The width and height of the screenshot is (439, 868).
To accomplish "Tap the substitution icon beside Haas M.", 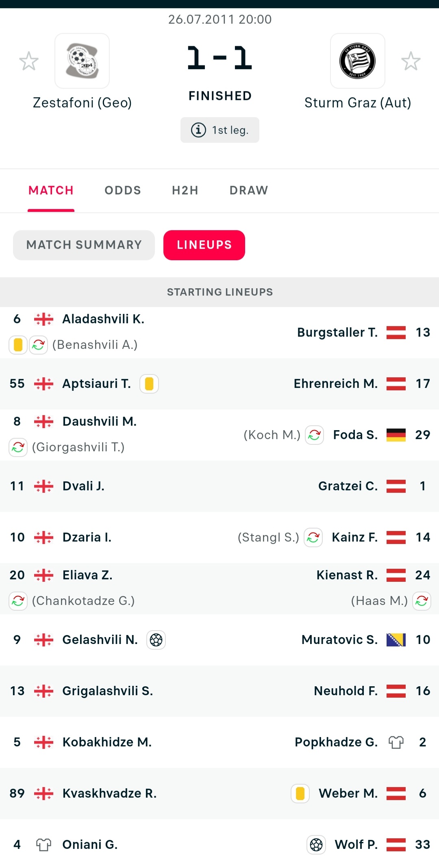I will pyautogui.click(x=422, y=601).
